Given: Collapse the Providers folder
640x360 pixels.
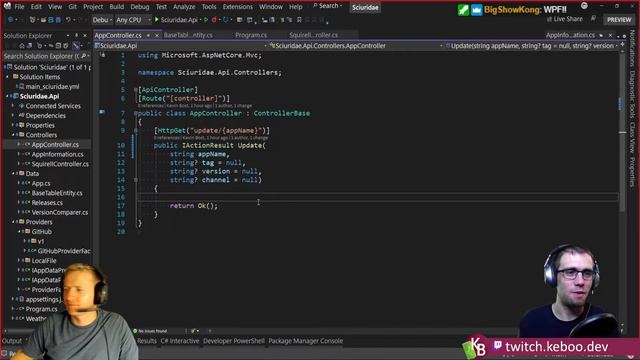Looking at the screenshot, I should pos(13,222).
